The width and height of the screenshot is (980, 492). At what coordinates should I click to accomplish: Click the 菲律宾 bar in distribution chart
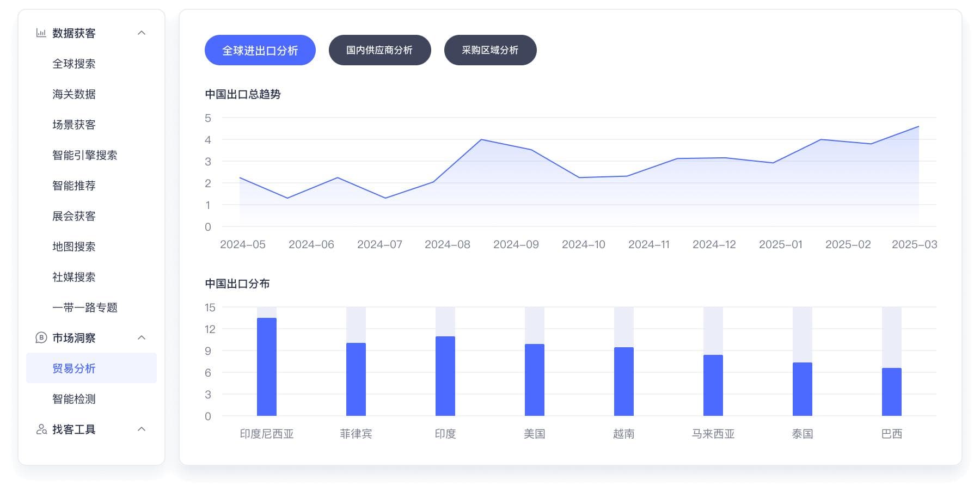click(x=356, y=379)
